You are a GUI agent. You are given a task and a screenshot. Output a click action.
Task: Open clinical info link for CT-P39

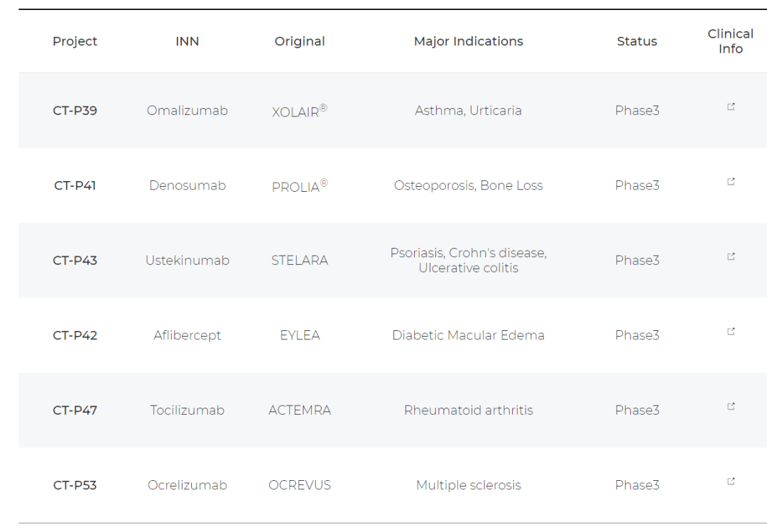click(731, 107)
